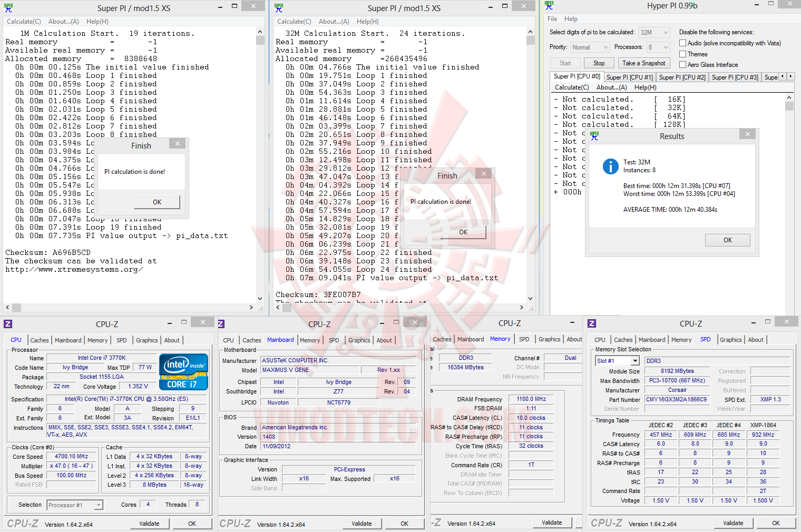
Task: Click the vertical scrollbar thumb in Hyper PI output pane
Action: (789, 106)
